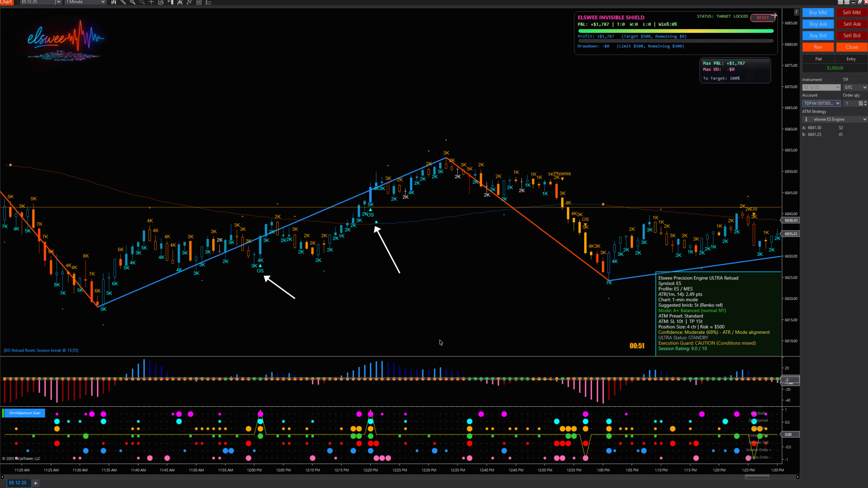Image resolution: width=868 pixels, height=488 pixels.
Task: Expand the 1 Minute interval dropdown
Action: coord(103,2)
